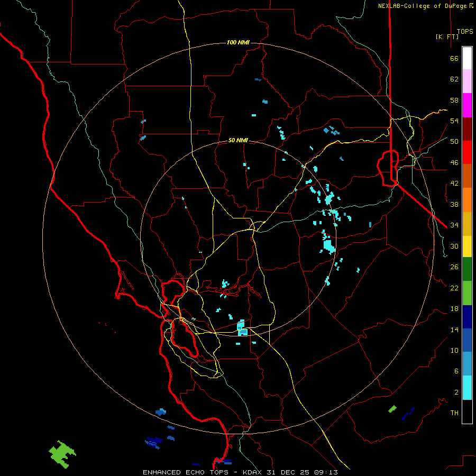Click the bright orange legend swatch

pyautogui.click(x=467, y=200)
